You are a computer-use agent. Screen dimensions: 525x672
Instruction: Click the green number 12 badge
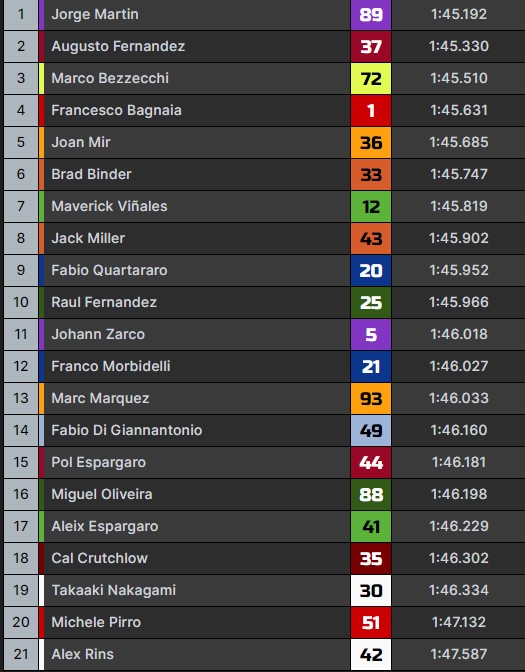coord(371,207)
